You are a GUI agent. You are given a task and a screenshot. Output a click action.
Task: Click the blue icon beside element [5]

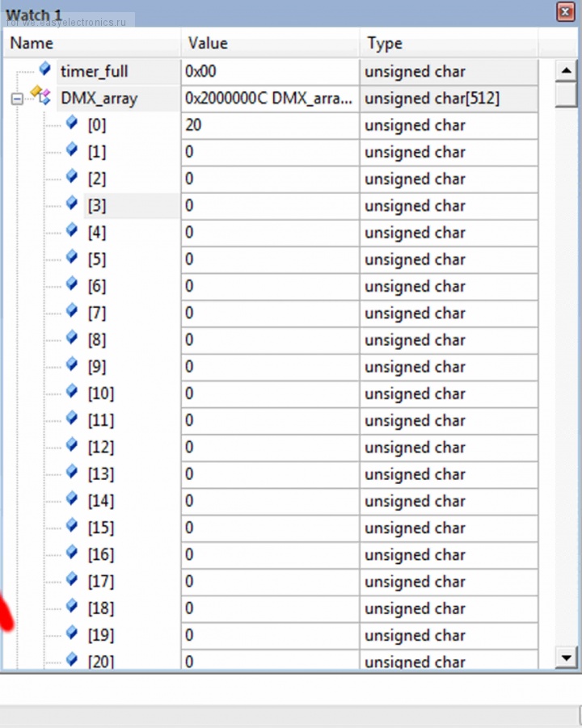72,258
